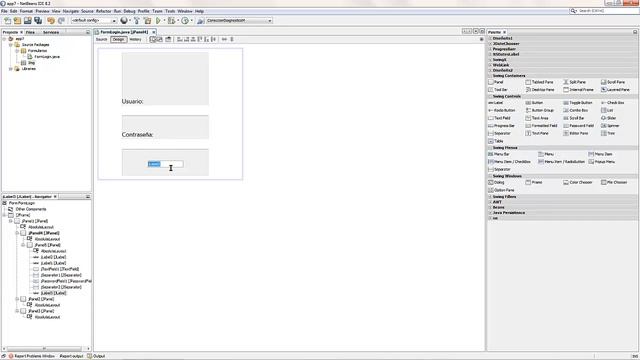Collapse the Source Packages tree node
The width and height of the screenshot is (640, 360).
pyautogui.click(x=11, y=44)
